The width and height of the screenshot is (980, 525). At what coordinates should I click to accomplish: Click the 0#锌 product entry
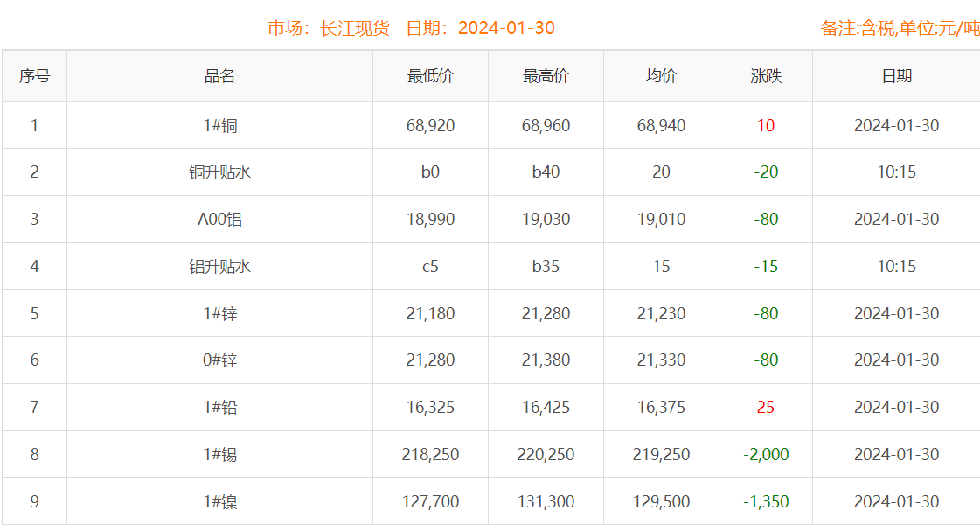click(x=219, y=360)
